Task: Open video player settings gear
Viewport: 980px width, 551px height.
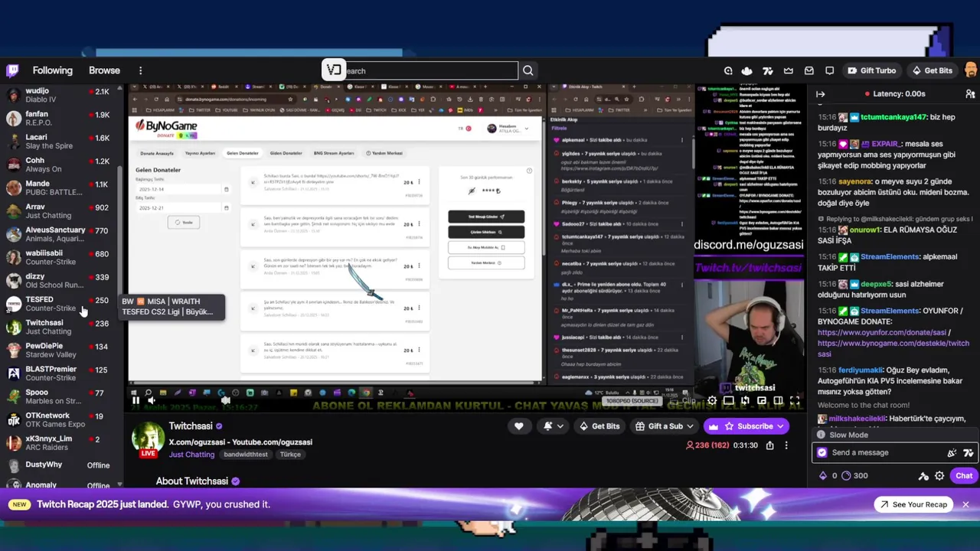Action: [712, 400]
